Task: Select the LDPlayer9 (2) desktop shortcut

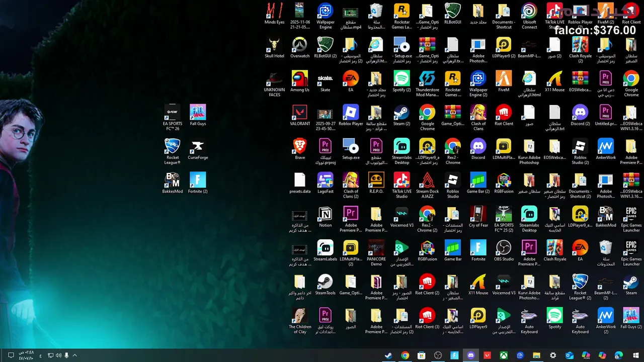Action: (504, 48)
